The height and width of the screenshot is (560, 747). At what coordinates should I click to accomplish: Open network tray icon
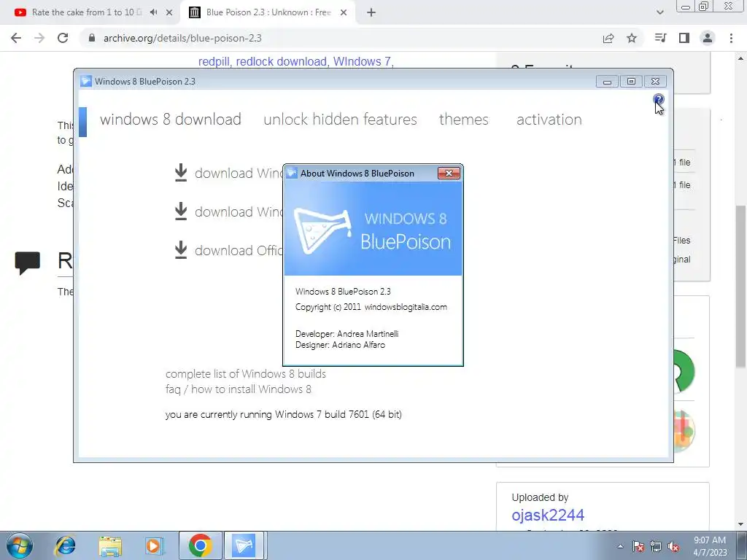(x=656, y=546)
